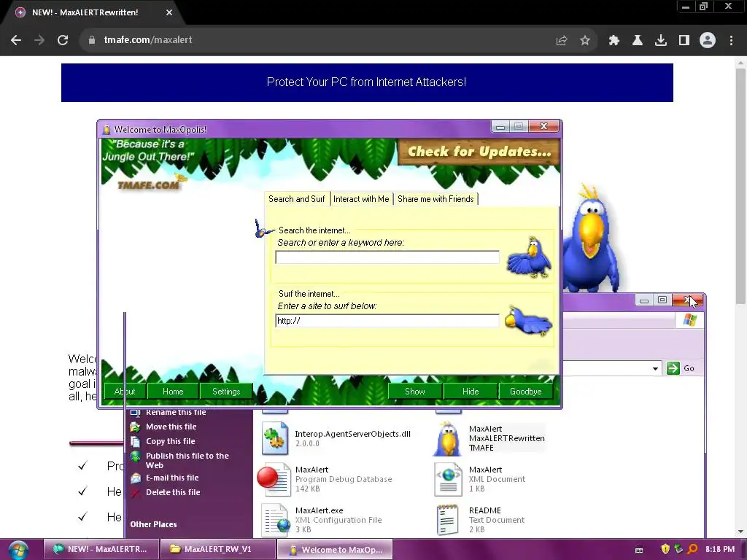Click the Show button
This screenshot has width=747, height=560.
(x=415, y=392)
